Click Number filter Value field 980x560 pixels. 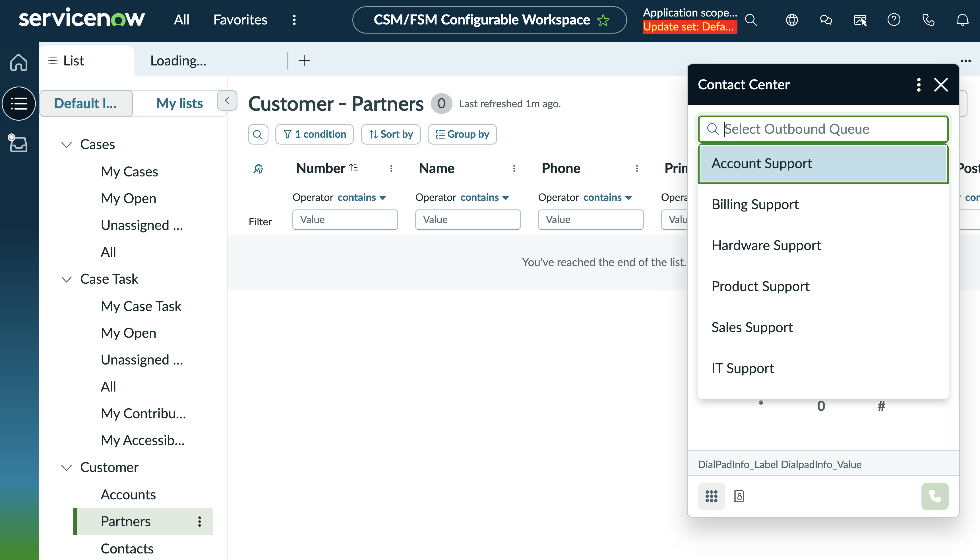pos(345,220)
